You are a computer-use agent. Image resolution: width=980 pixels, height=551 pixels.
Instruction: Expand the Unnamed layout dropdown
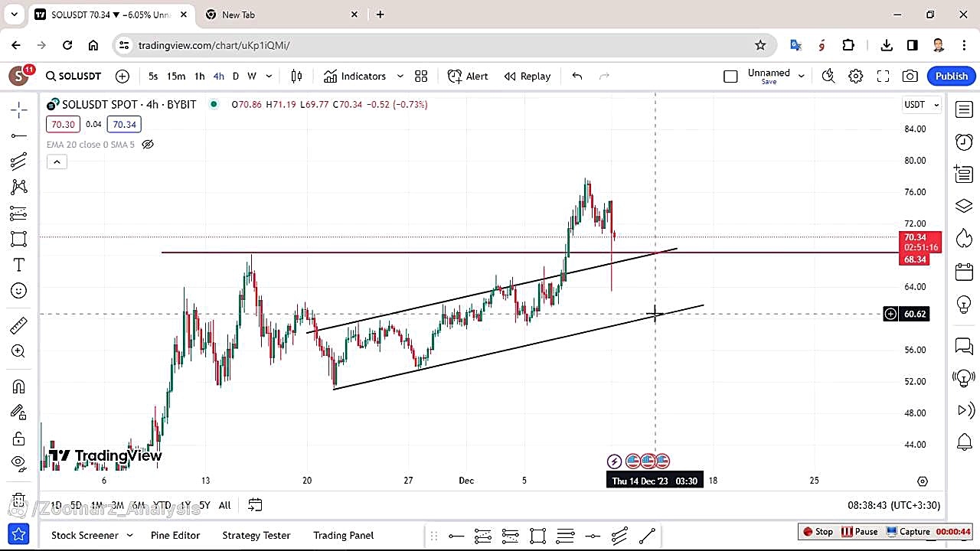click(x=802, y=76)
